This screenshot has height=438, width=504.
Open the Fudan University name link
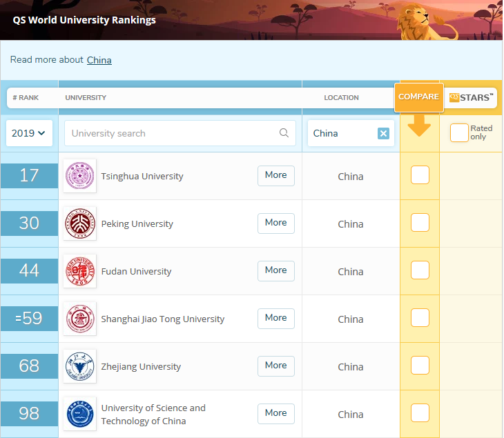click(136, 271)
